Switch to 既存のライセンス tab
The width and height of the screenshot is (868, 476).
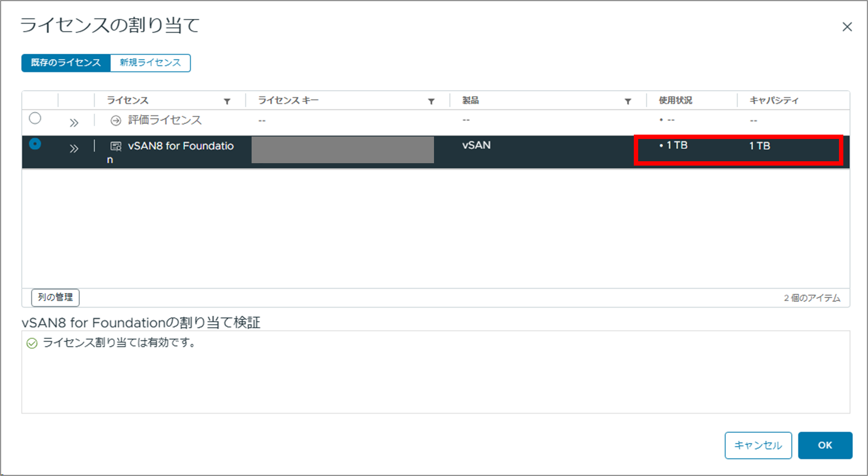click(x=66, y=63)
